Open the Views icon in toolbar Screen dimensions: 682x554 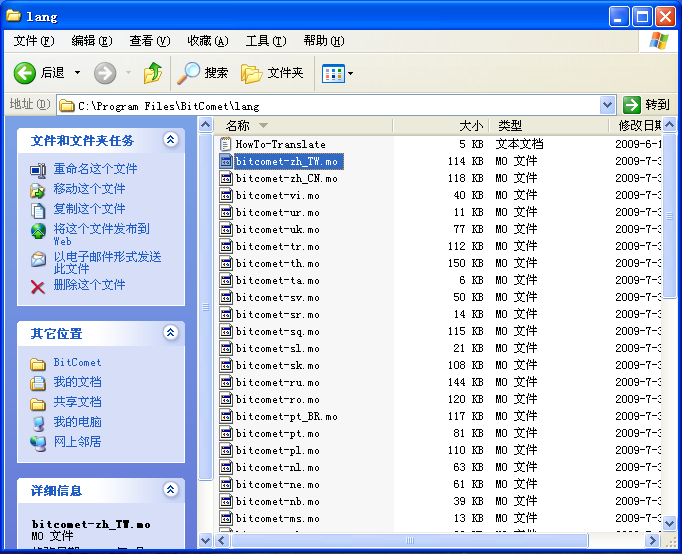(333, 73)
